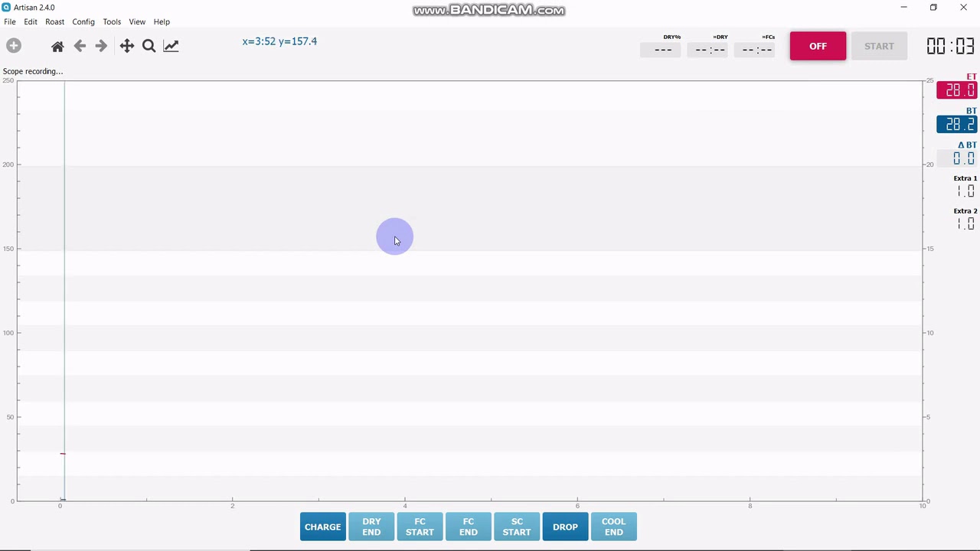Click the greyed START button
The height and width of the screenshot is (551, 980).
(879, 46)
